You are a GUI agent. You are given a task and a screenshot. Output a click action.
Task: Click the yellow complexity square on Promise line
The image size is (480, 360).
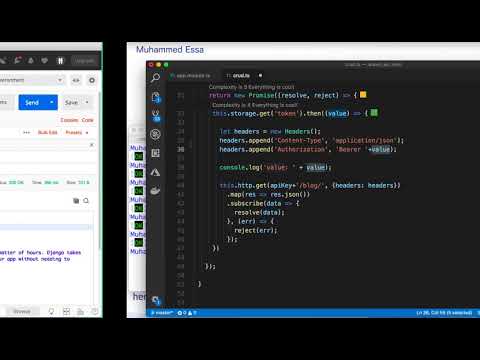tap(363, 95)
